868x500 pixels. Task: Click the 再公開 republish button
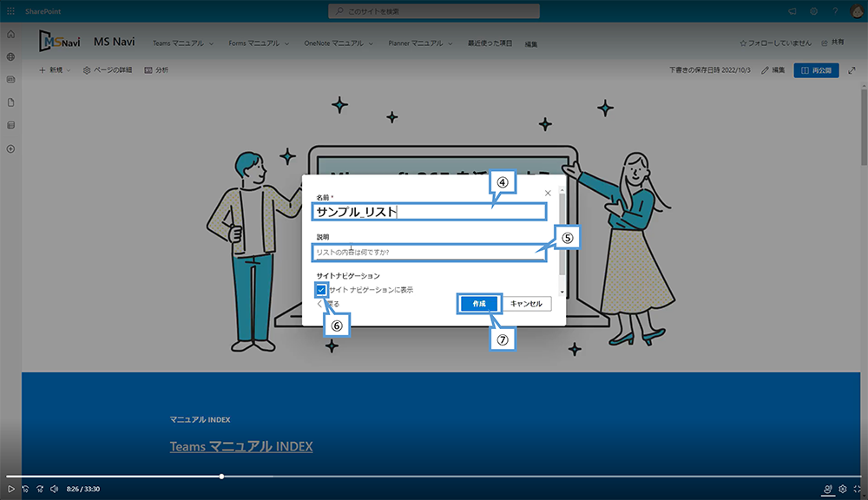point(817,70)
